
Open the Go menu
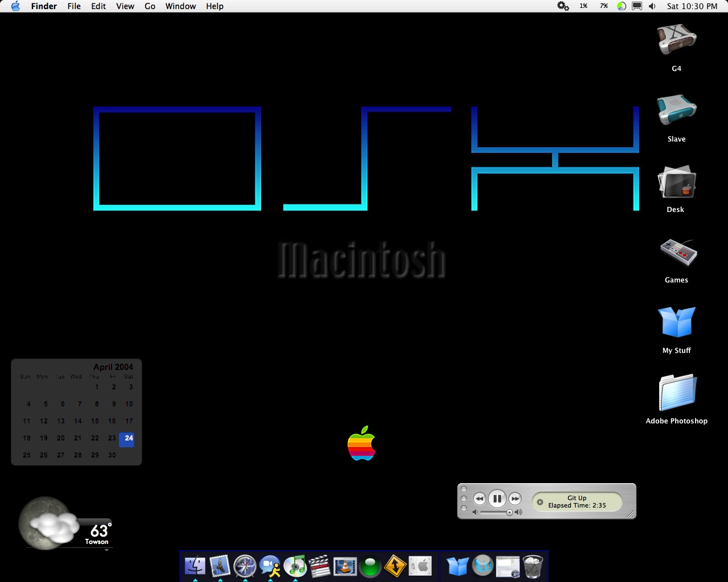pos(150,6)
